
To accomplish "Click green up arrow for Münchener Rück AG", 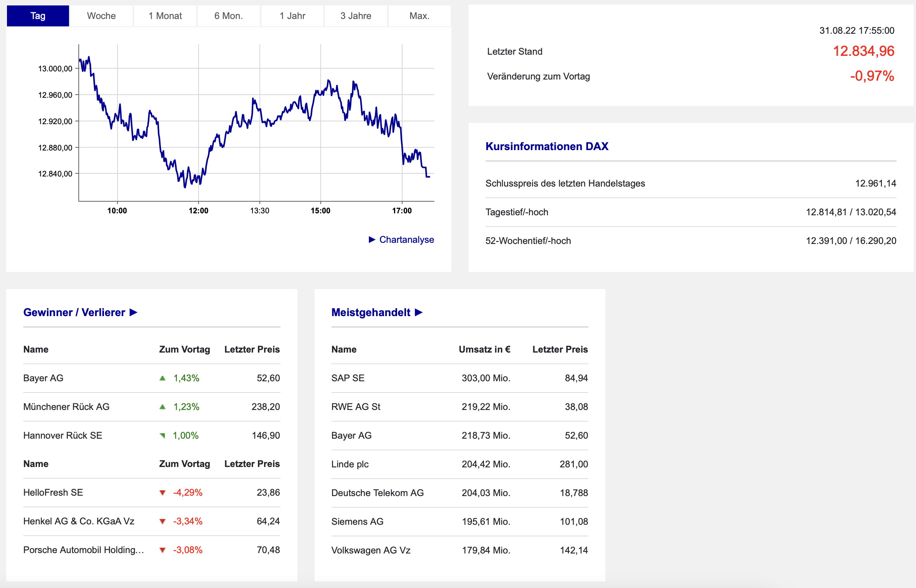I will point(162,407).
